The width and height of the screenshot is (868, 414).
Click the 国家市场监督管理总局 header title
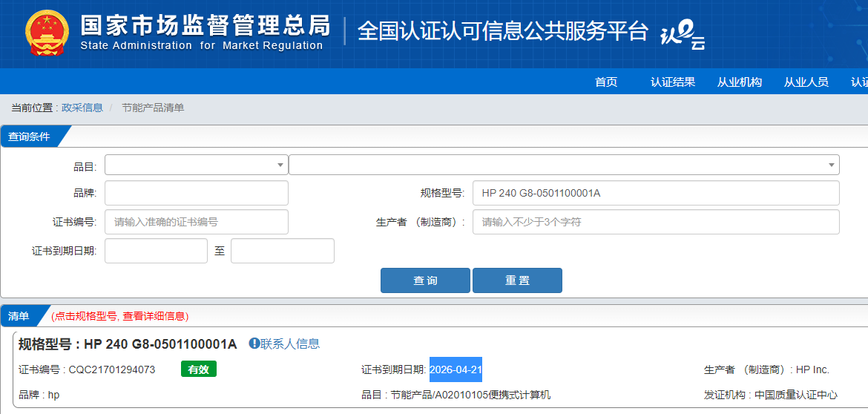click(206, 26)
